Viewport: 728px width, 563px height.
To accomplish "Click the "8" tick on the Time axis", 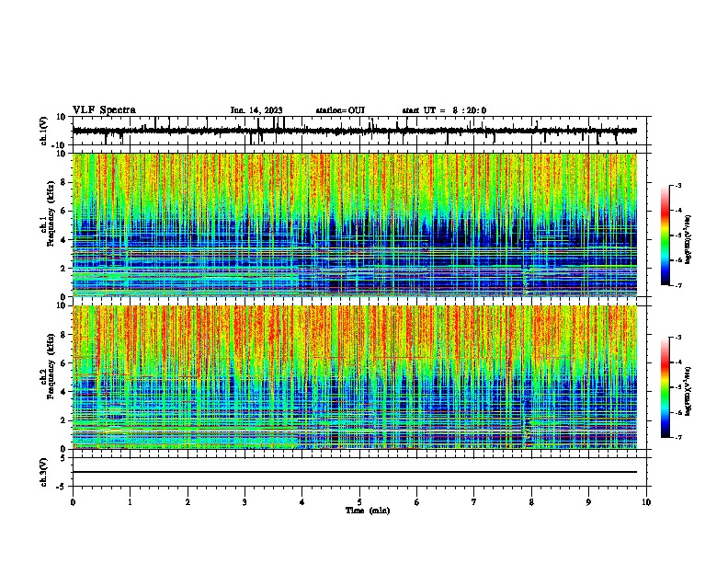I will [x=531, y=502].
